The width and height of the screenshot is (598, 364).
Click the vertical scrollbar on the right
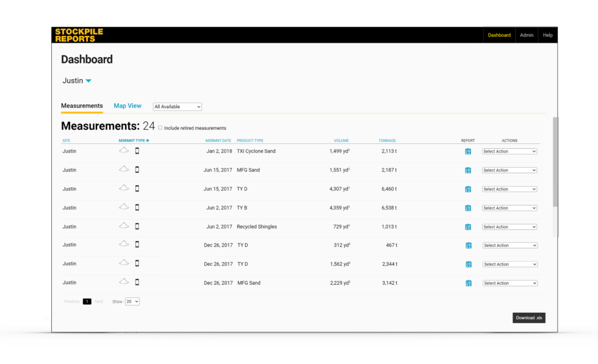(x=555, y=162)
